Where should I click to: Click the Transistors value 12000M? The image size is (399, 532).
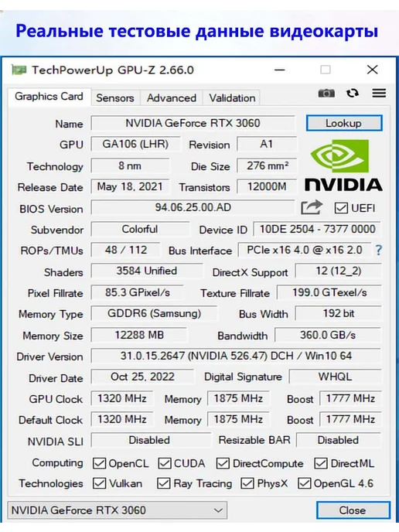click(x=267, y=186)
